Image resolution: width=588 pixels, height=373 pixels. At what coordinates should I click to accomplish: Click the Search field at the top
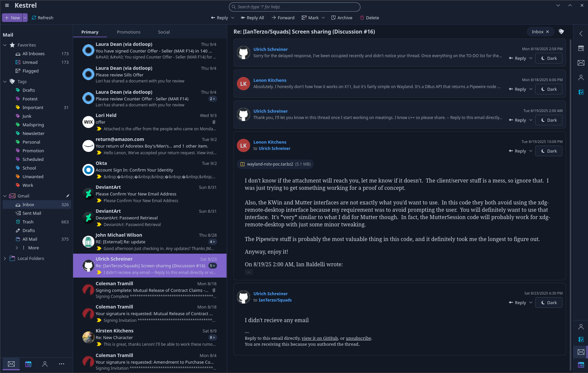tap(294, 7)
